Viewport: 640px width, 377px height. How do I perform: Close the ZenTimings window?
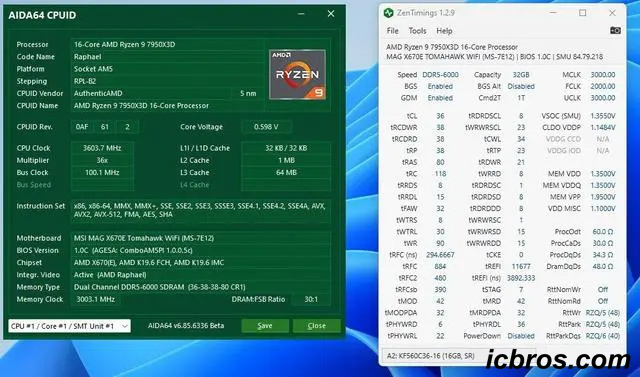point(612,13)
